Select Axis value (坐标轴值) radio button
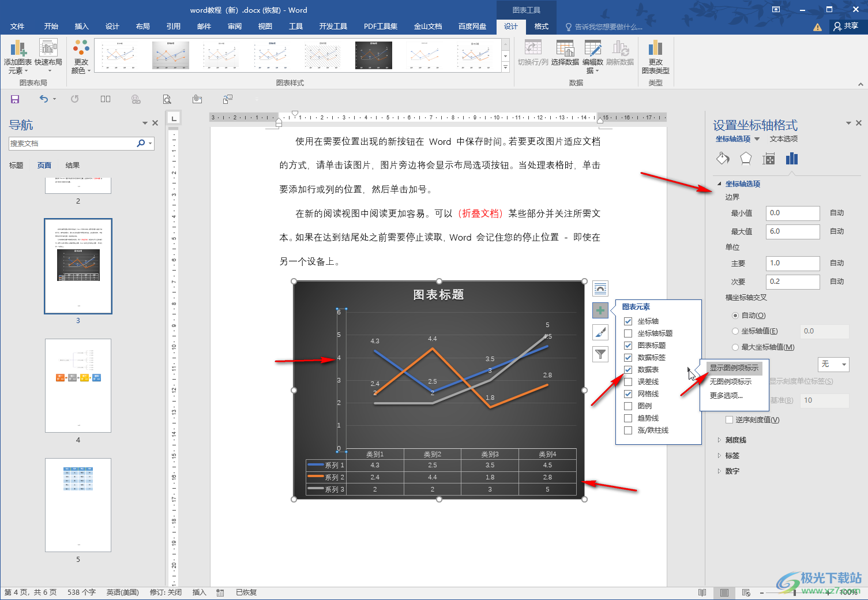 (x=735, y=331)
